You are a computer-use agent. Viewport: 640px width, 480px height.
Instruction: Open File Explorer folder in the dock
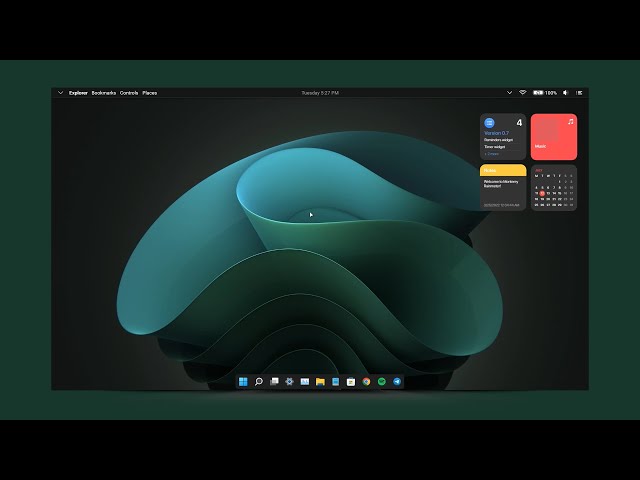(320, 382)
